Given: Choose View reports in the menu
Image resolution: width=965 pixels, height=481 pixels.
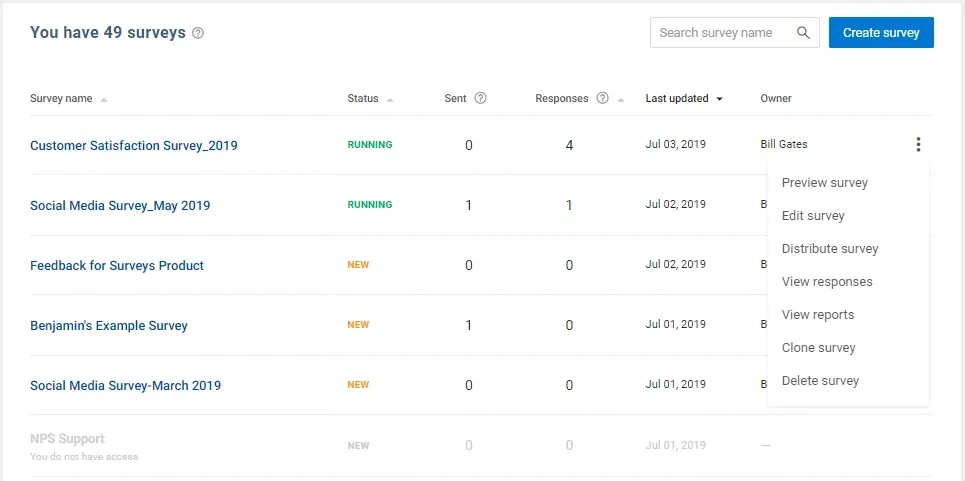Looking at the screenshot, I should coord(818,315).
